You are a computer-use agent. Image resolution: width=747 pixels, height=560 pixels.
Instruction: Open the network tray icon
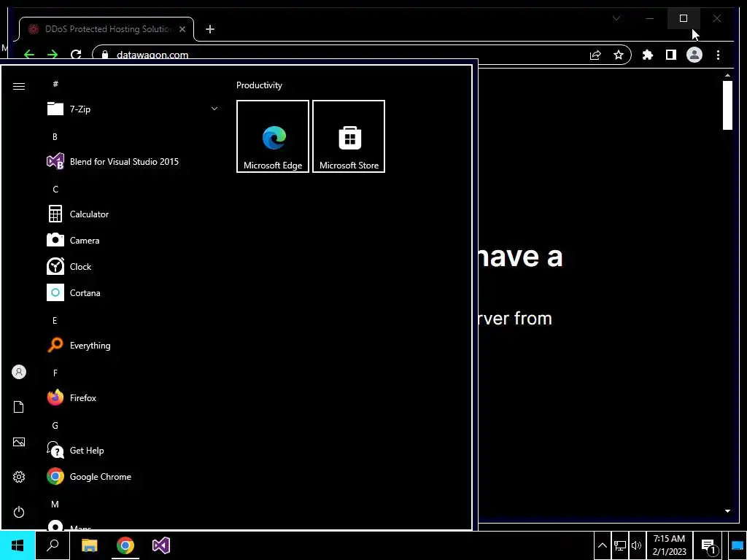point(620,545)
